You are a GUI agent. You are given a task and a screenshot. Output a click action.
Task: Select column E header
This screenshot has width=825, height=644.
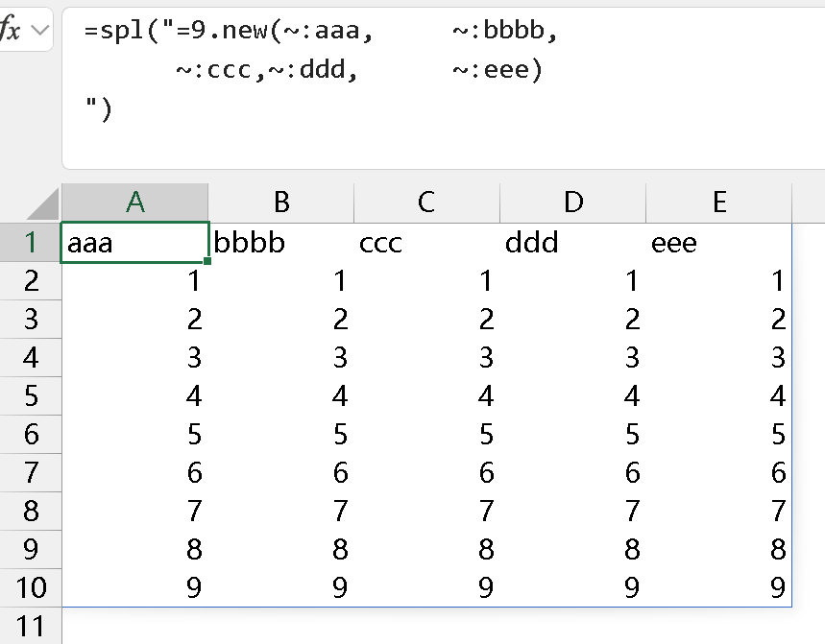(x=718, y=203)
